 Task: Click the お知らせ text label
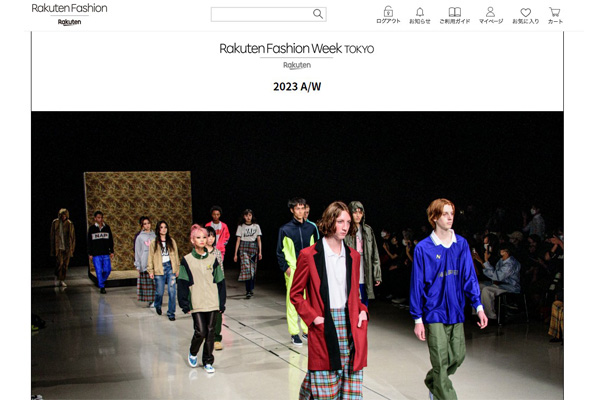(420, 21)
